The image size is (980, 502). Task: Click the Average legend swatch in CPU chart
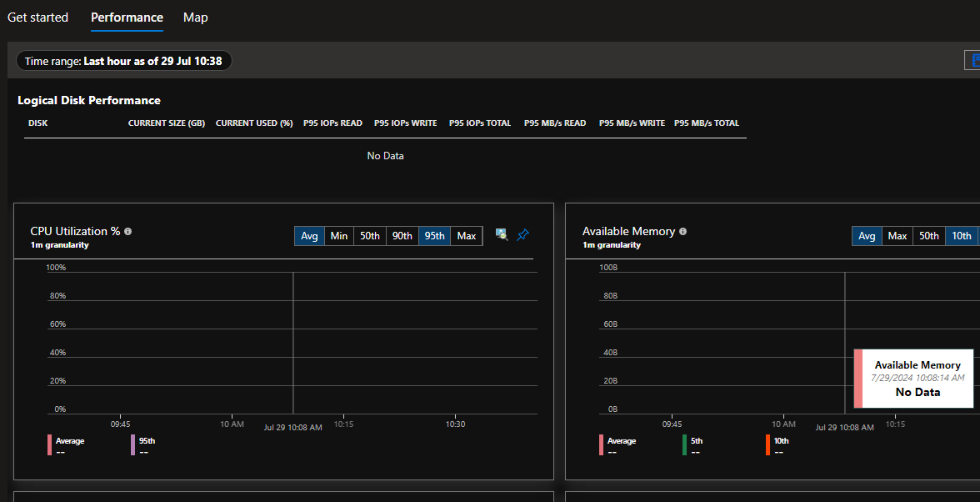49,445
